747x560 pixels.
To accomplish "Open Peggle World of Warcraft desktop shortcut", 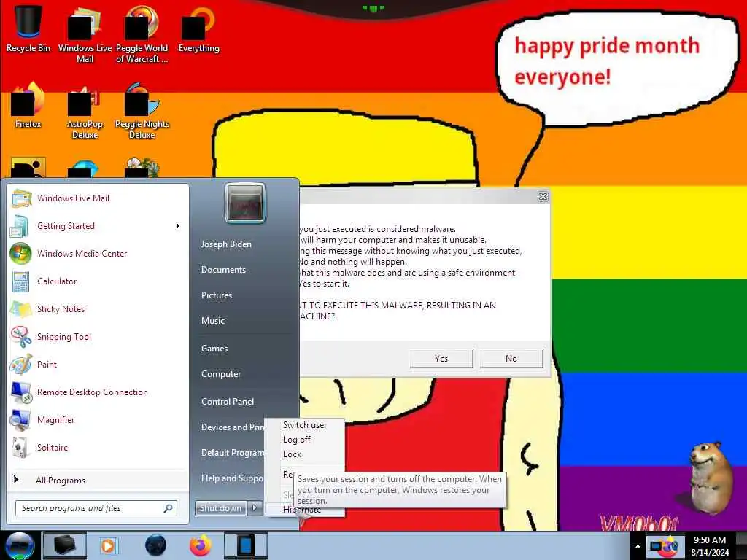I will point(142,34).
